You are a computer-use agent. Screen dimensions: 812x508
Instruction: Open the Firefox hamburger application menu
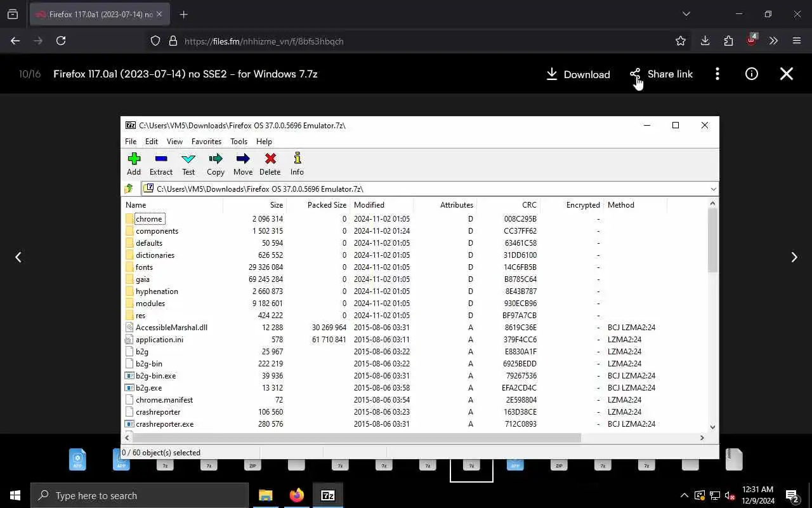tap(797, 41)
